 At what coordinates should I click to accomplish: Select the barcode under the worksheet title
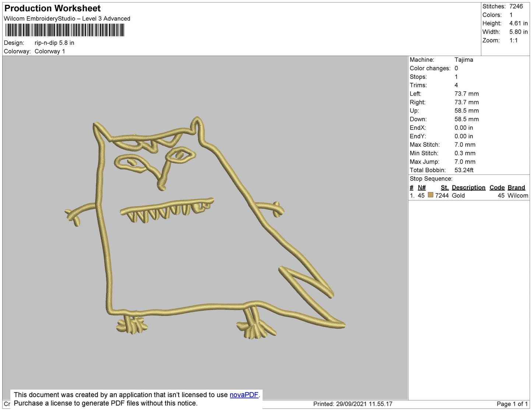click(65, 30)
